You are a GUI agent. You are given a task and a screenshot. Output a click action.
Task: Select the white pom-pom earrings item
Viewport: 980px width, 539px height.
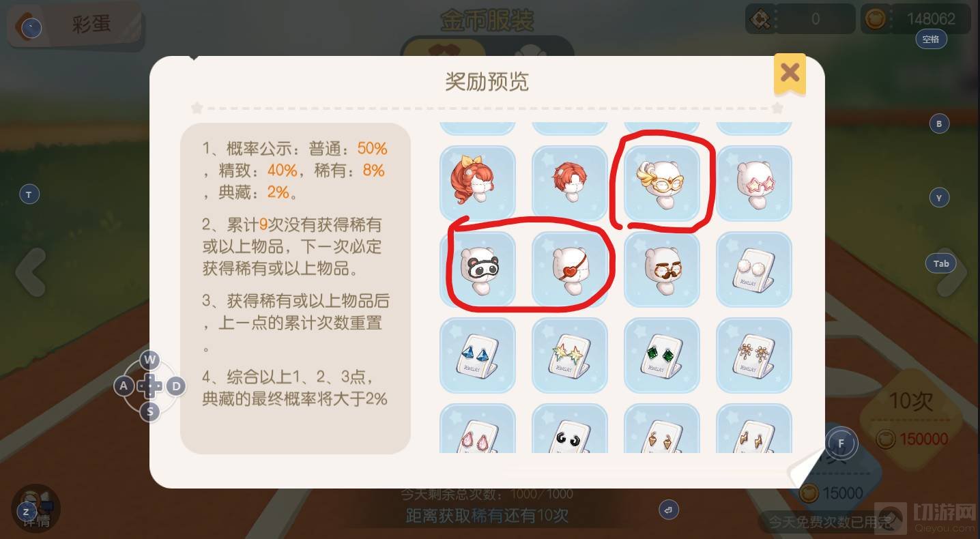[x=754, y=269]
